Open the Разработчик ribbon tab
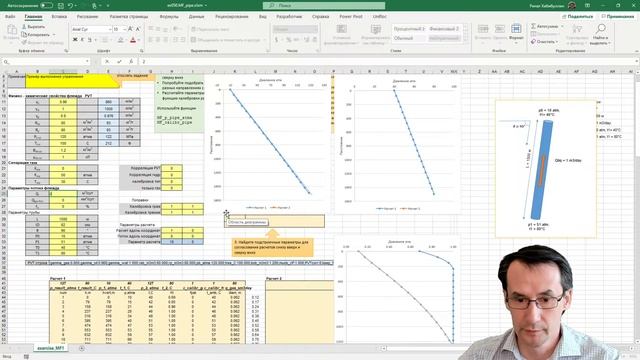640x360 pixels. (x=289, y=17)
